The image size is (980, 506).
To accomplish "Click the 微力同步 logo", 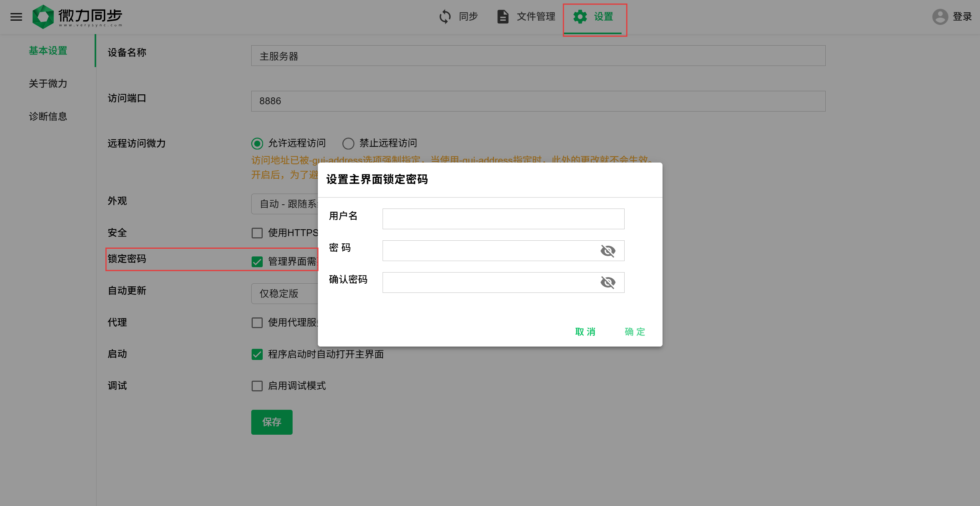I will [77, 17].
